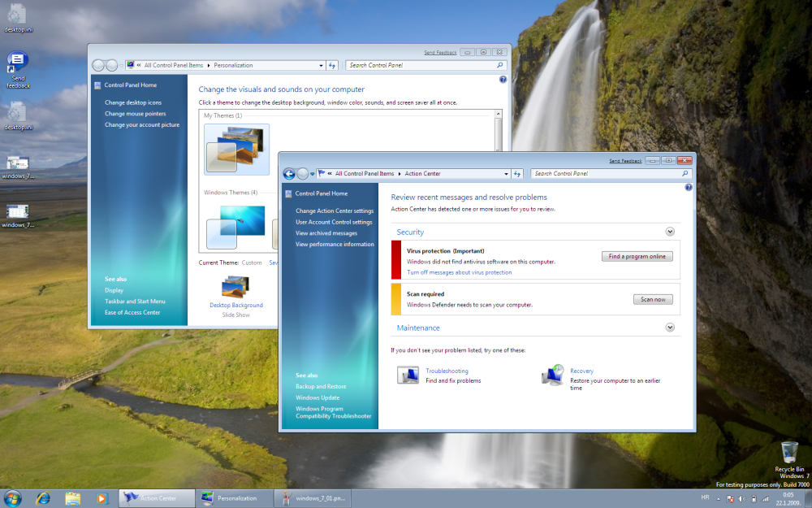Open Windows Program Compatibility Troubleshooter

coord(334,412)
